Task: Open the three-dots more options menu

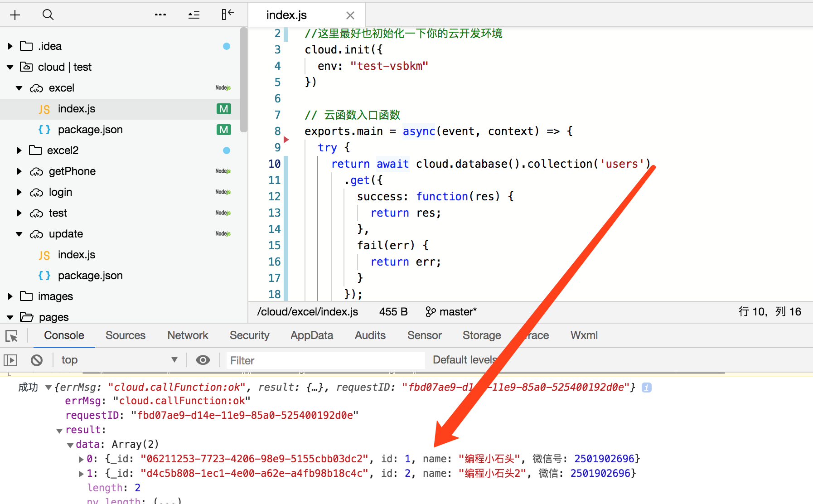Action: tap(160, 15)
